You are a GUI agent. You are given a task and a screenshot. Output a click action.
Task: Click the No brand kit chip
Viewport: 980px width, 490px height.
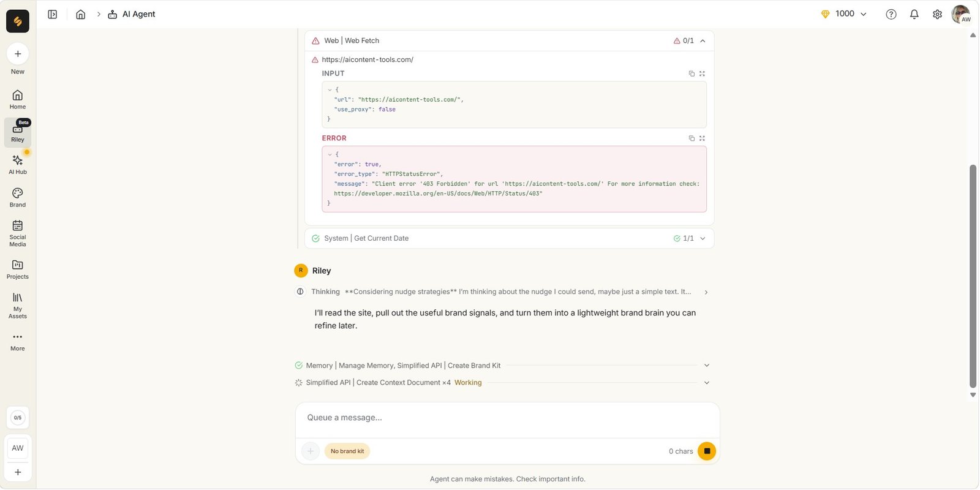[x=347, y=451]
